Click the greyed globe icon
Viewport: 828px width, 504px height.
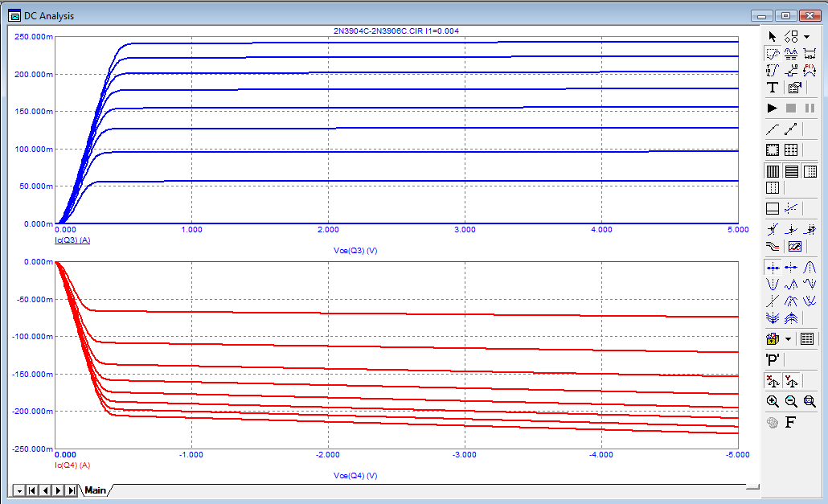(x=773, y=423)
